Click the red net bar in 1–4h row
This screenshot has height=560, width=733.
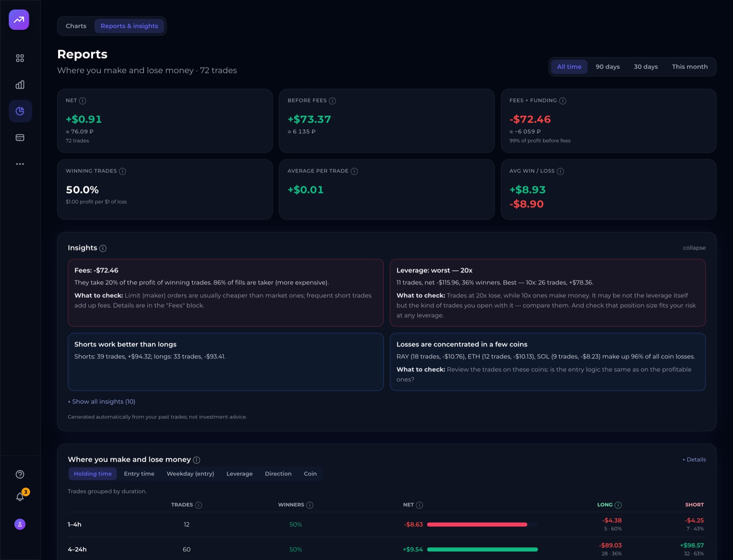[477, 525]
